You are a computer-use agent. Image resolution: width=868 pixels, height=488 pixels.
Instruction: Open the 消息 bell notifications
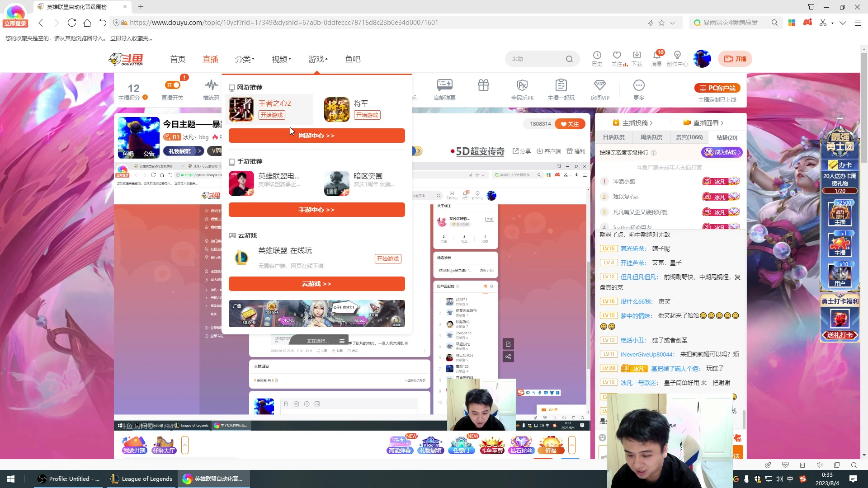point(656,59)
